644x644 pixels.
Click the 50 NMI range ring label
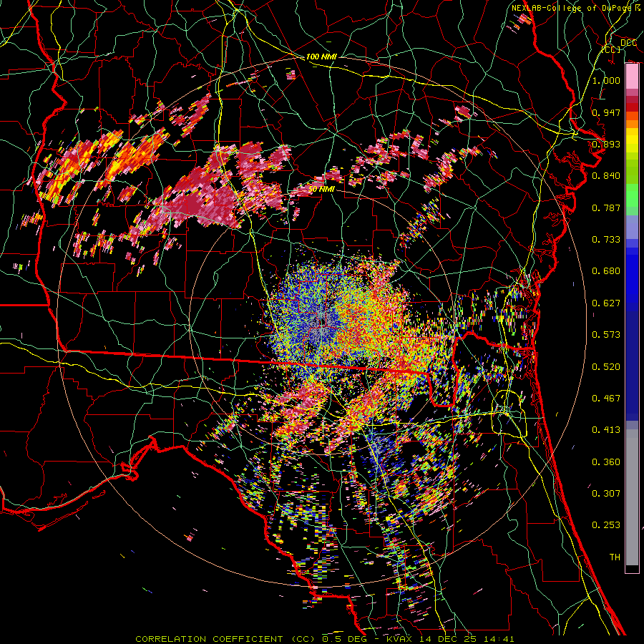coord(321,190)
